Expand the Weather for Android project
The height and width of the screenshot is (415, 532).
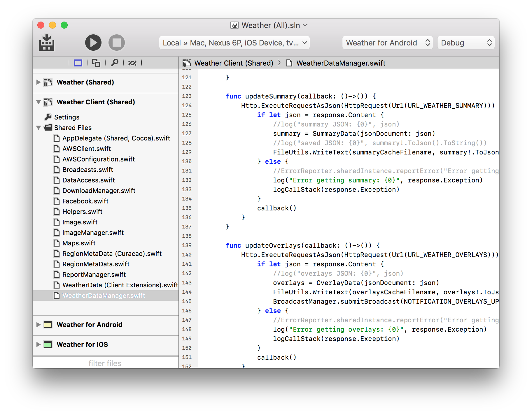pos(38,325)
